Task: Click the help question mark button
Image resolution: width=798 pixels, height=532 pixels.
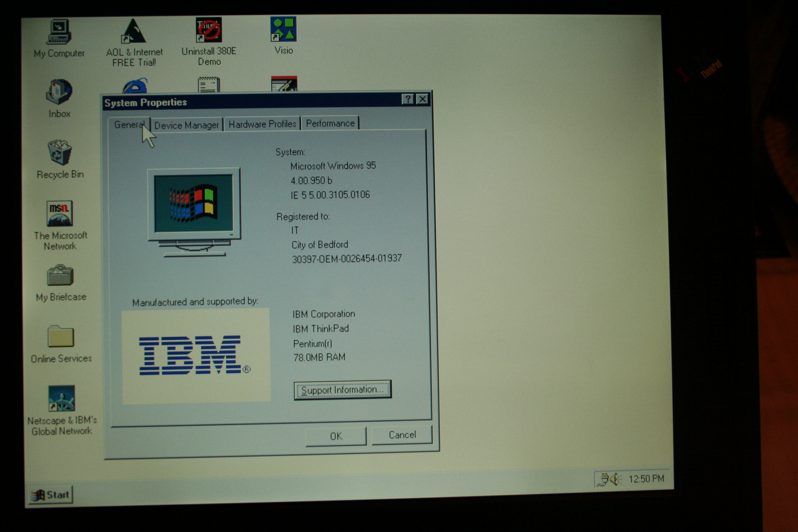Action: tap(408, 99)
